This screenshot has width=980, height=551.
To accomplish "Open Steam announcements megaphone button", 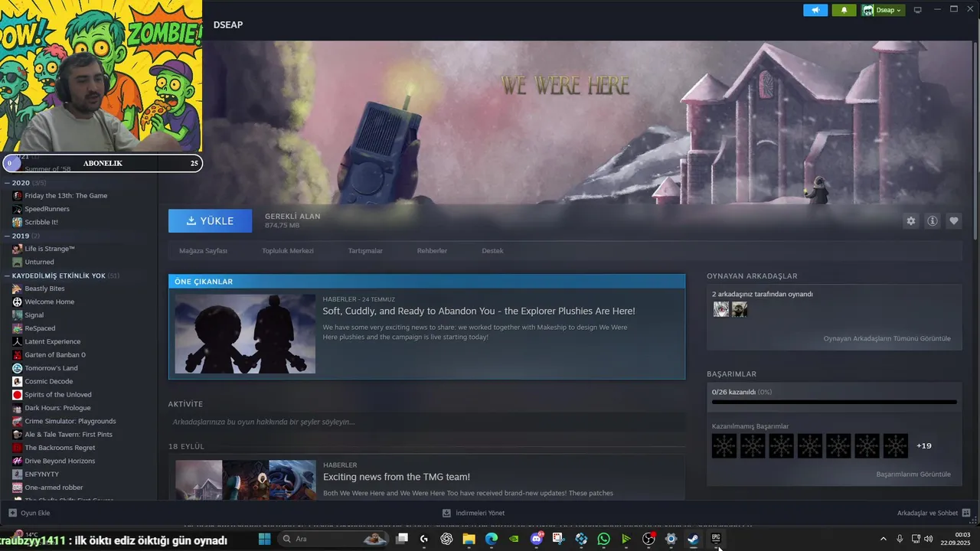I will coord(815,10).
